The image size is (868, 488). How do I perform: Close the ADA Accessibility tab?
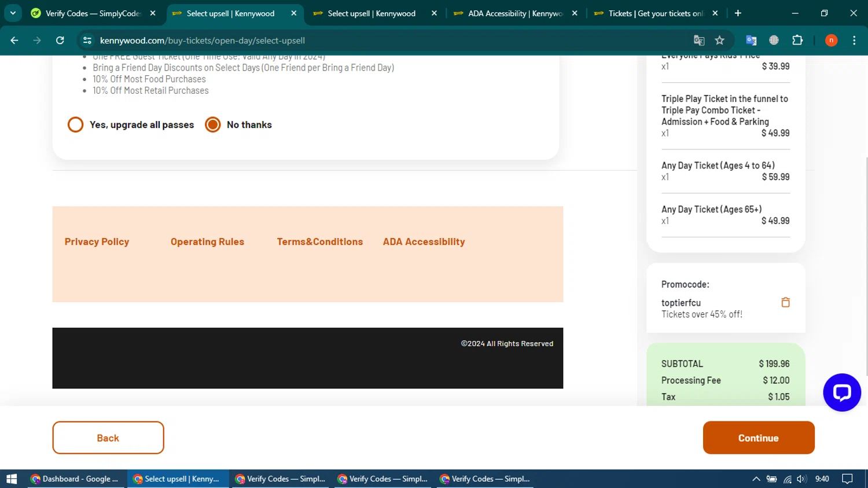click(575, 13)
